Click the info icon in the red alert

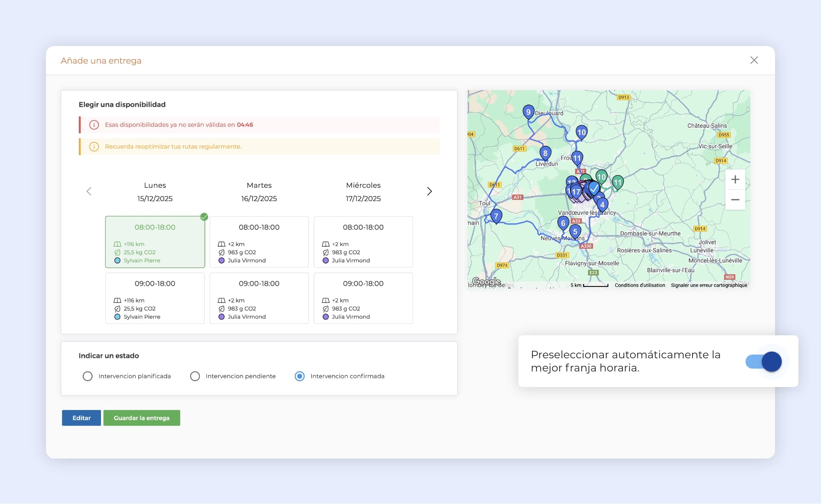[x=94, y=125]
